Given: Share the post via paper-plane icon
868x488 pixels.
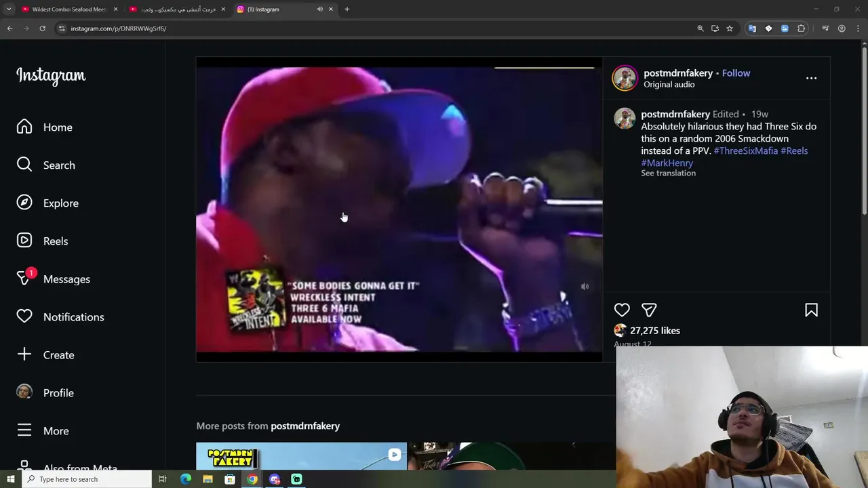Looking at the screenshot, I should click(x=649, y=310).
